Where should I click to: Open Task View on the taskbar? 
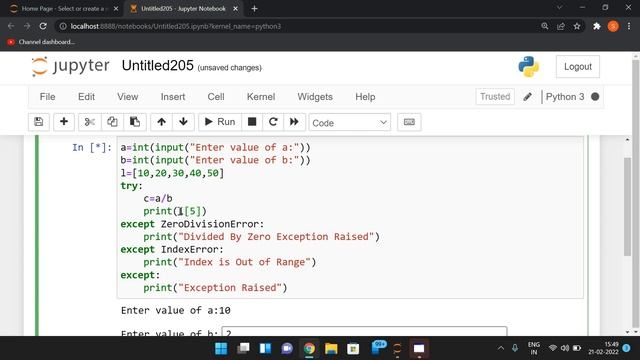coord(243,349)
